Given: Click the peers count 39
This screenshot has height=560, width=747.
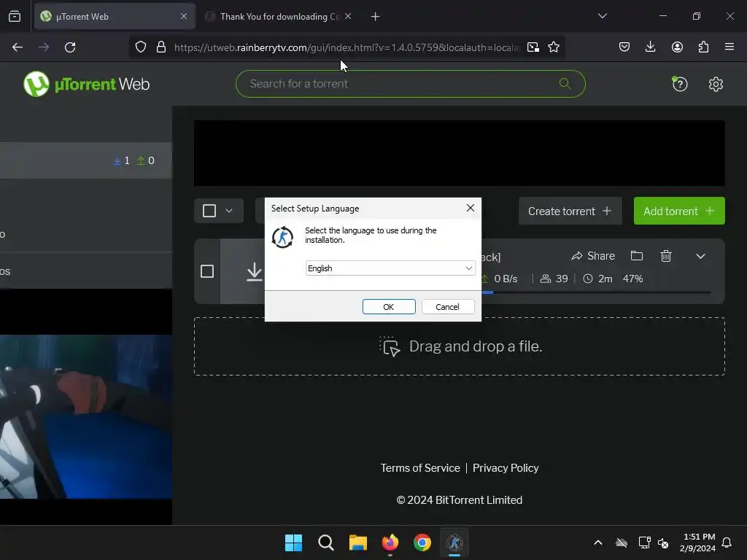Looking at the screenshot, I should click(554, 279).
